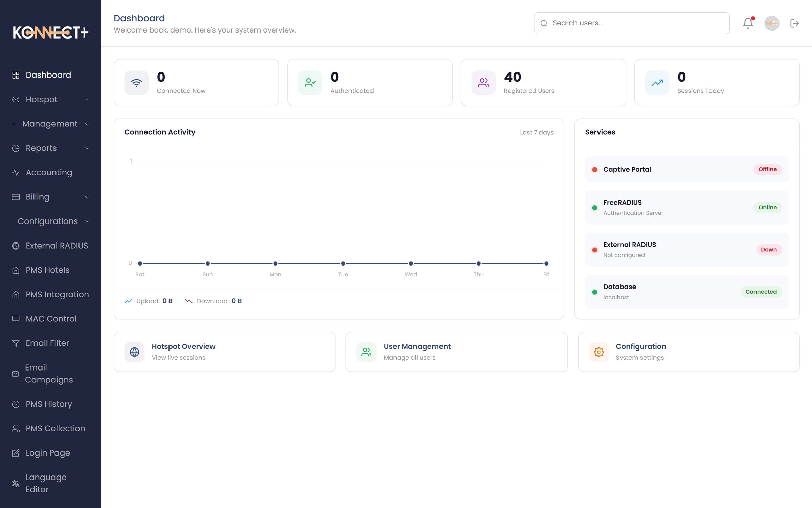Go to PMS Integration
This screenshot has height=508, width=812.
pos(51,295)
